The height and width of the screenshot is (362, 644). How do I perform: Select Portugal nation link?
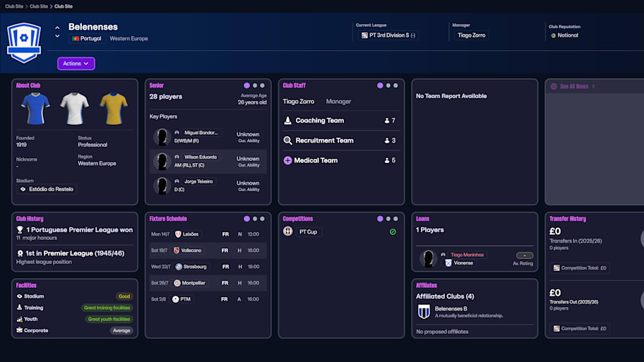point(87,39)
